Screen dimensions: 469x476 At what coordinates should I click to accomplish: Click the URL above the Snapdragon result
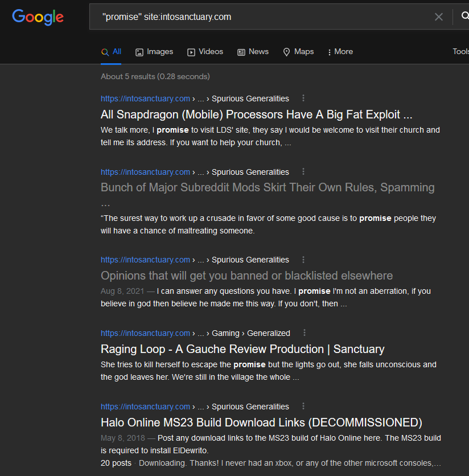145,99
